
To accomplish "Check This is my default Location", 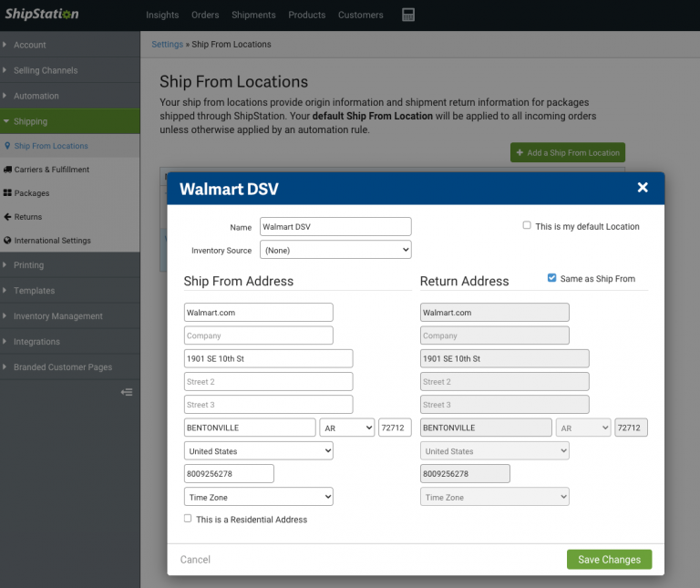I will click(x=527, y=225).
